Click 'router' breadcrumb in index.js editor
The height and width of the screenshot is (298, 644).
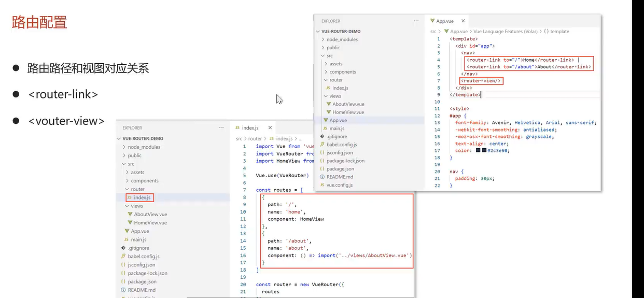click(255, 138)
